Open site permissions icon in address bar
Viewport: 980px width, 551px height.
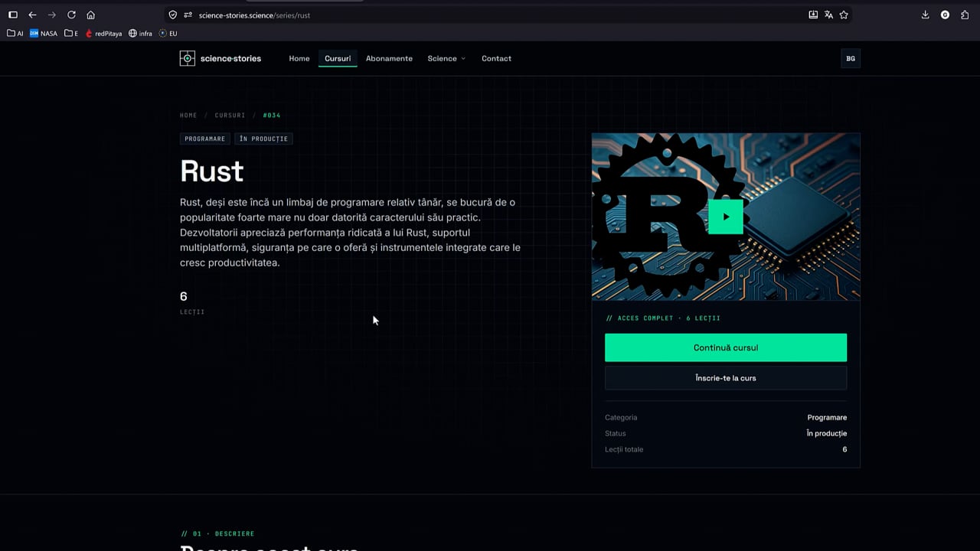188,15
